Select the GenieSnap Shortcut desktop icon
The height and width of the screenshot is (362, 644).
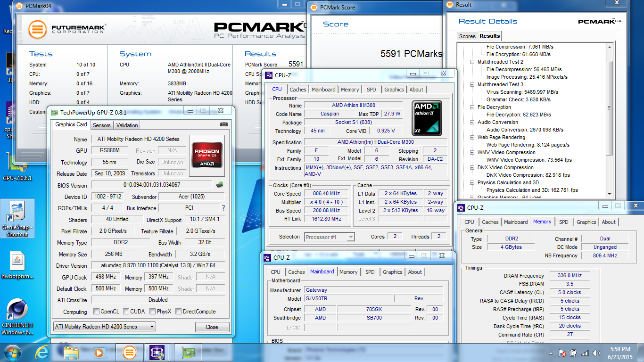(x=17, y=219)
